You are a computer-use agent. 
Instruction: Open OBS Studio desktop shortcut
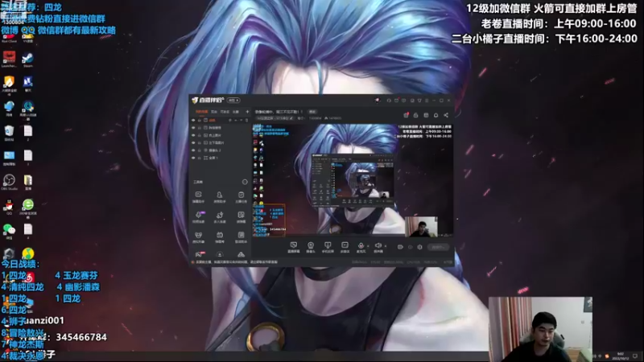tap(9, 183)
